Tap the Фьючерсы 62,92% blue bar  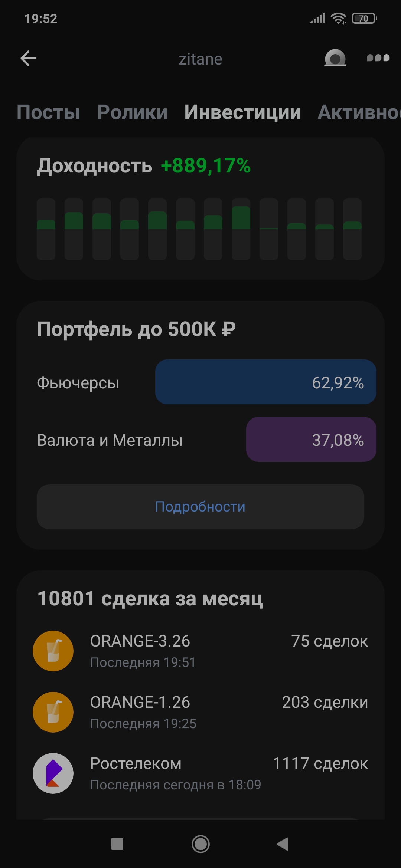(265, 382)
